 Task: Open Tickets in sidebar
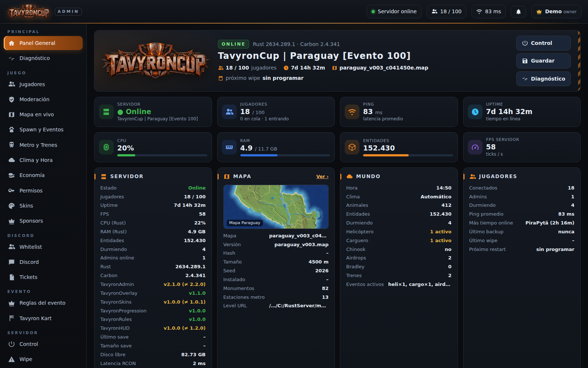(43, 277)
